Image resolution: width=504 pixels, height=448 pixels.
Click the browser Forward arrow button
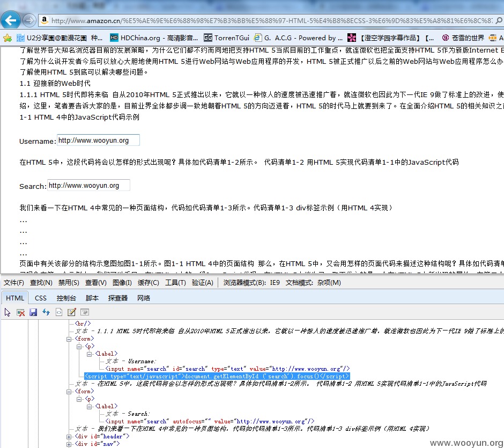[29, 21]
